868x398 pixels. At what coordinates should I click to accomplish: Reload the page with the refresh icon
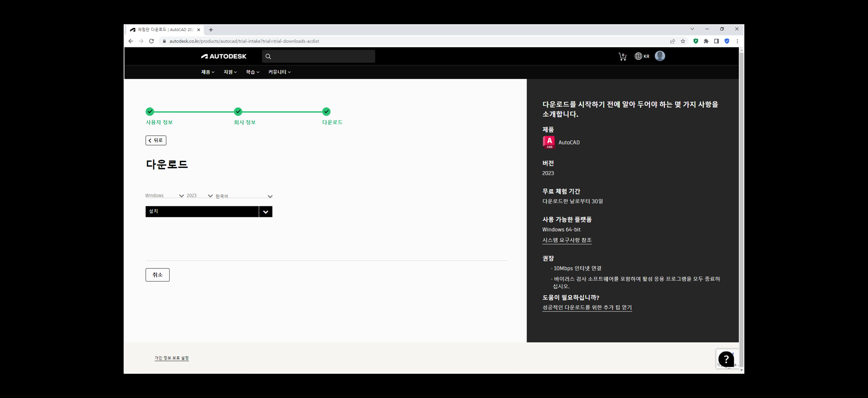(151, 41)
